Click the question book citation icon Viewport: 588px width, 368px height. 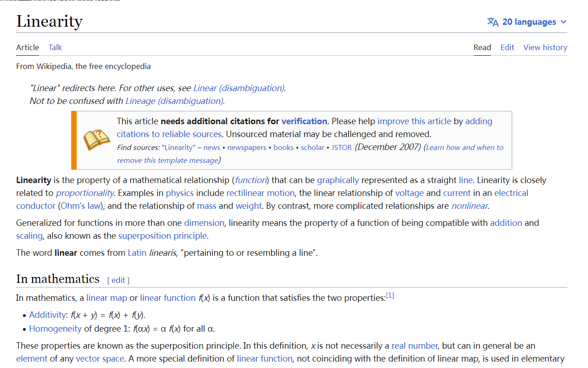[x=96, y=140]
